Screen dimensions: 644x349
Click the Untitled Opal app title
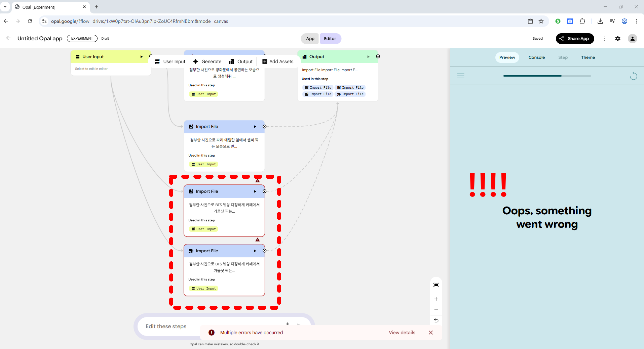pyautogui.click(x=40, y=38)
